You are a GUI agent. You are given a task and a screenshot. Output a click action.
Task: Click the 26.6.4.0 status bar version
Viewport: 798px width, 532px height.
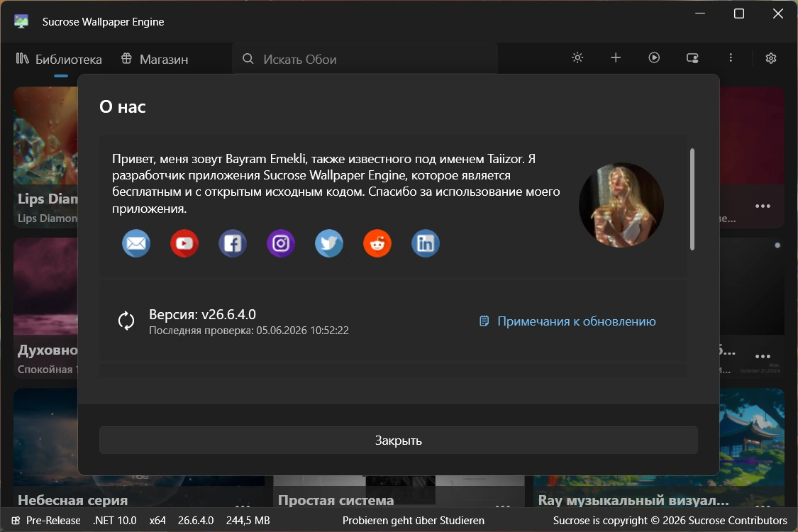pos(196,520)
